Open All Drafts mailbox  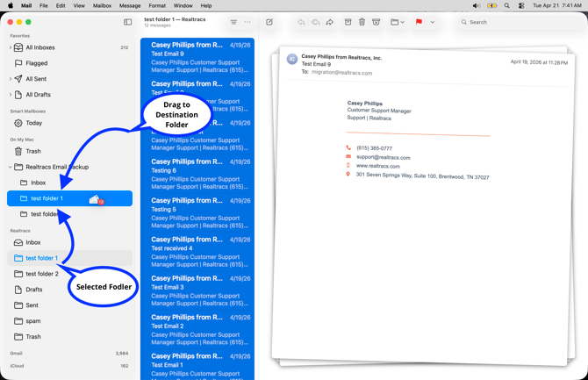[69, 95]
